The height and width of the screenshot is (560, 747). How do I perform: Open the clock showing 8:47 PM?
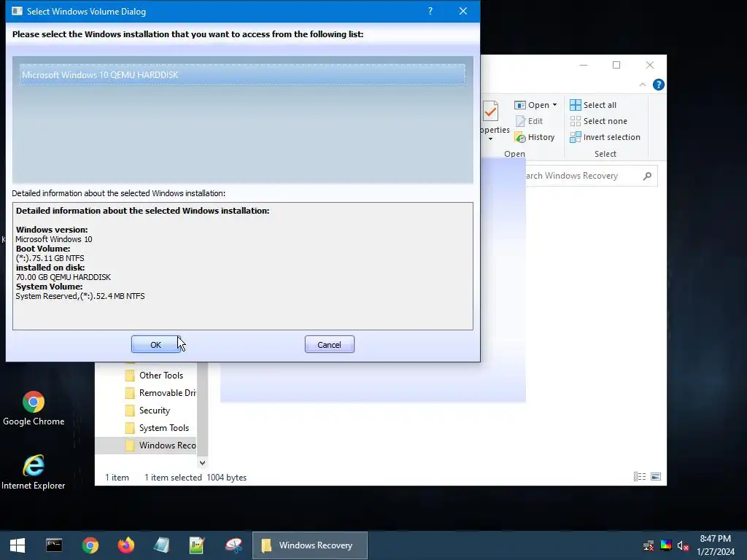[716, 545]
